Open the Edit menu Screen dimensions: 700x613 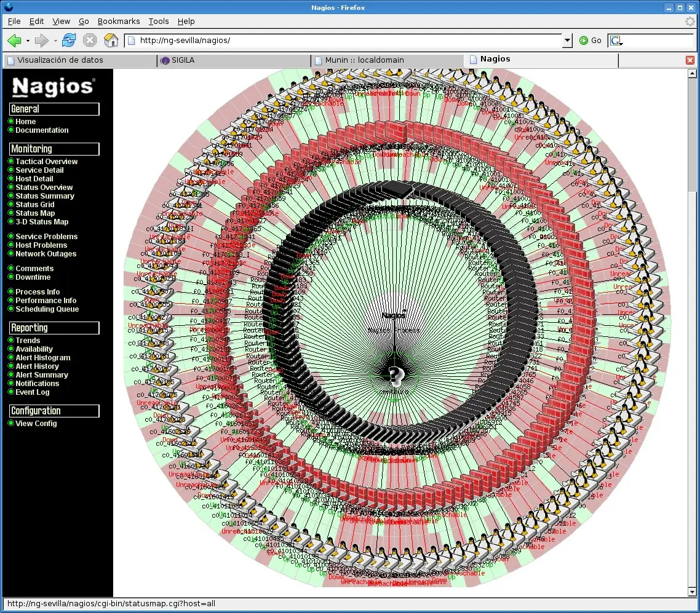tap(36, 22)
